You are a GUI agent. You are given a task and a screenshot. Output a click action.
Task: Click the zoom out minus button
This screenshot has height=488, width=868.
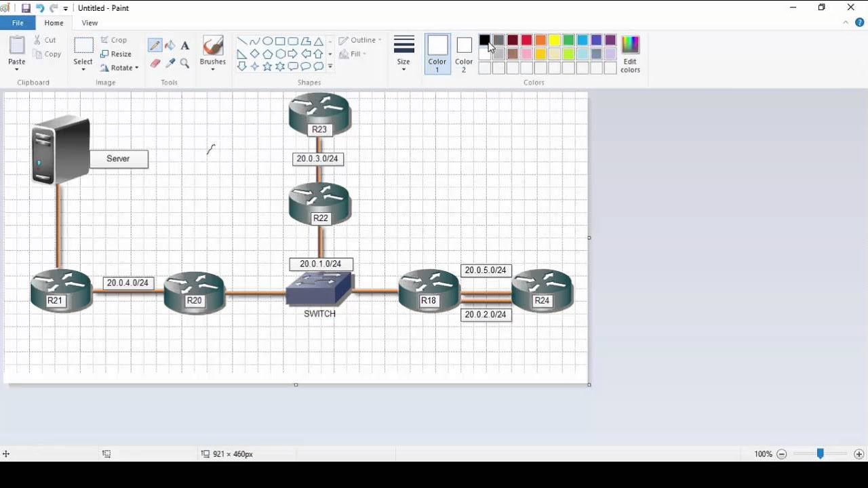click(781, 454)
